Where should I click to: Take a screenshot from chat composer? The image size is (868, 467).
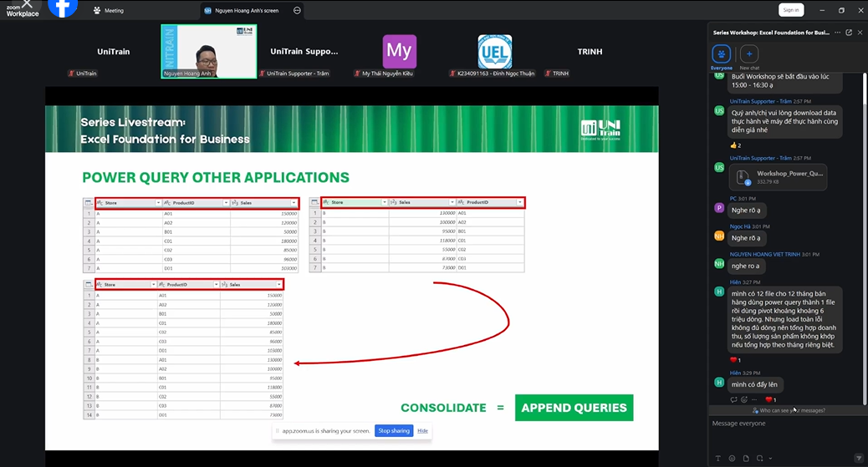click(759, 458)
